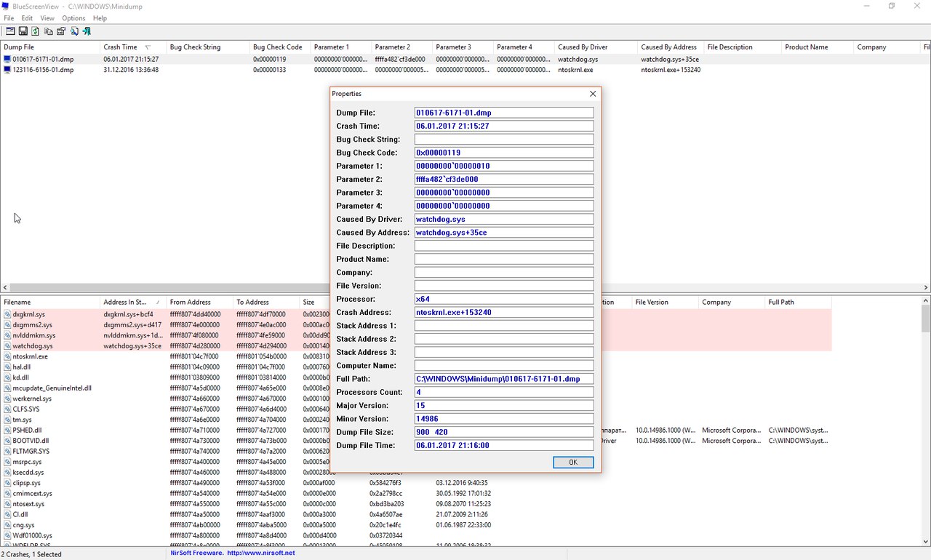Click the 31.12.2016 13:36:48 crash time cell
The height and width of the screenshot is (560, 931).
pyautogui.click(x=131, y=70)
